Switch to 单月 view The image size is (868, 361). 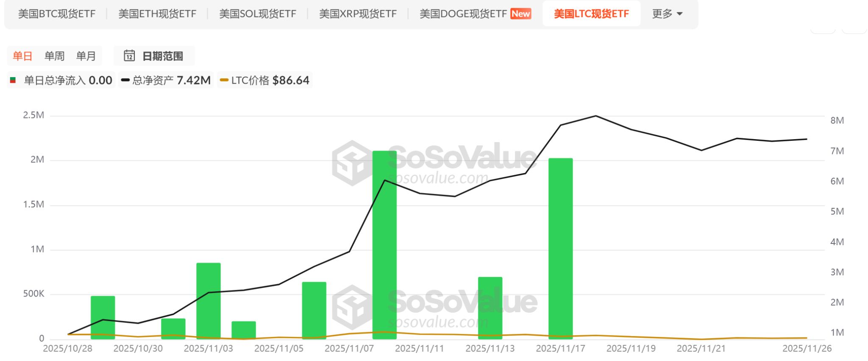[86, 56]
